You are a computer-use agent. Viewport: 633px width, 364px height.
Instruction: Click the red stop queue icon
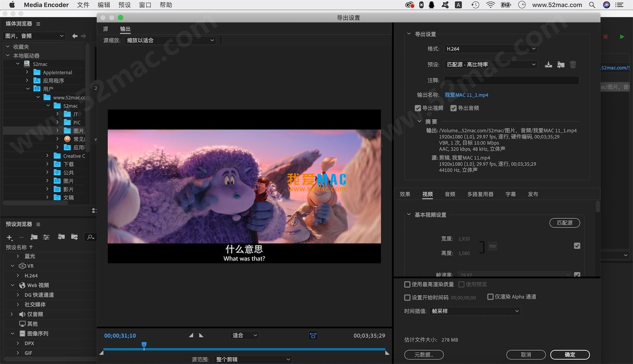(x=605, y=37)
